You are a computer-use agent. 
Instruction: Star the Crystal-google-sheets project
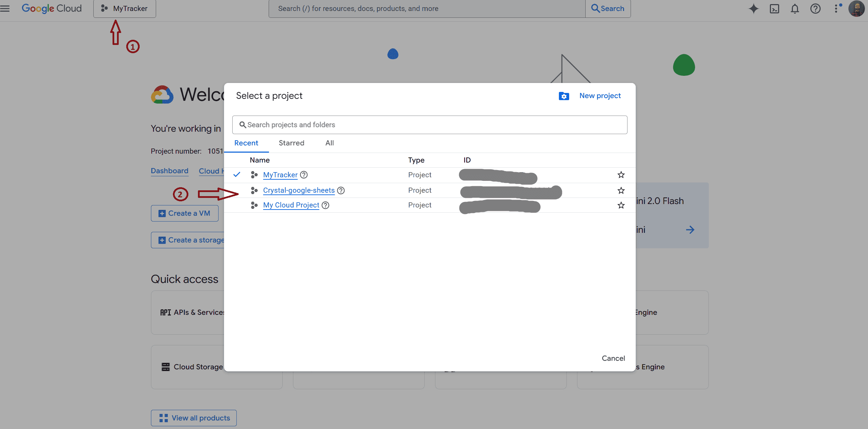click(x=621, y=190)
